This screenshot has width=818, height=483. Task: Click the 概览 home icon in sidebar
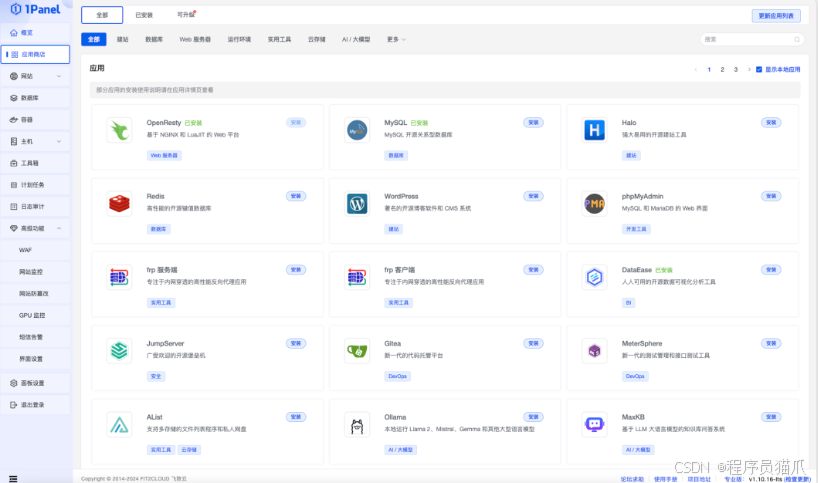point(14,32)
